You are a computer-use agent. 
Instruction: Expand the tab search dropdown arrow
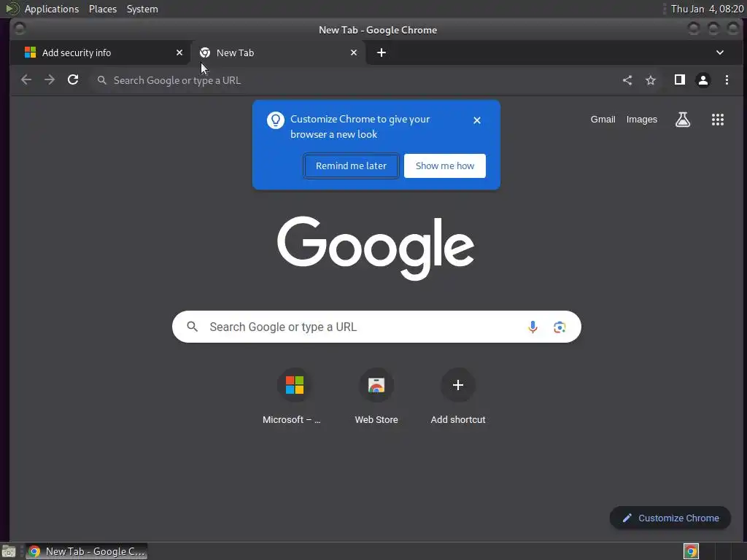[x=720, y=52]
